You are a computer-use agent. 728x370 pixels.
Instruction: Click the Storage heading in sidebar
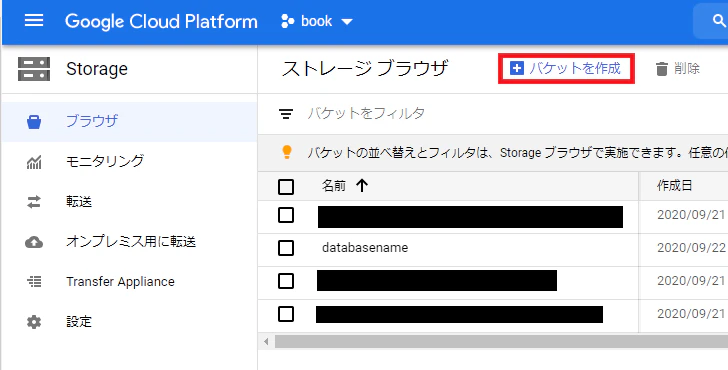pyautogui.click(x=97, y=69)
